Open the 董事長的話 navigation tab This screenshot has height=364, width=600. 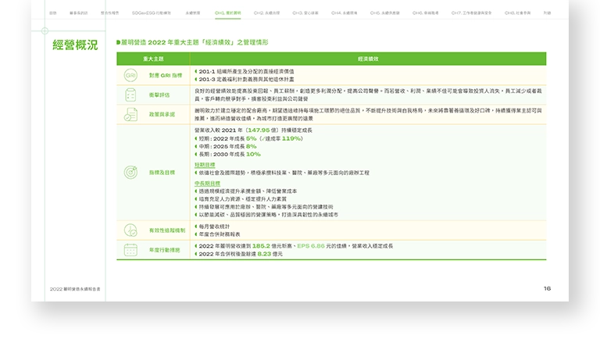point(78,13)
